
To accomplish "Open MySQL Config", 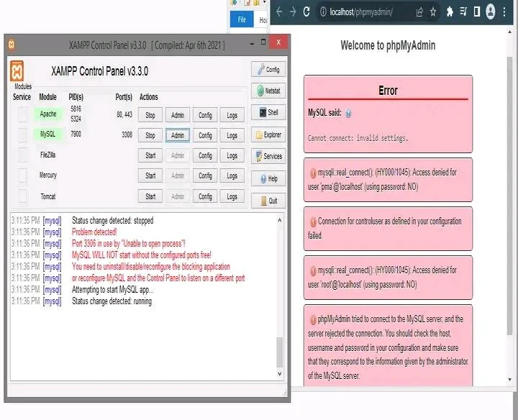I will tap(205, 135).
